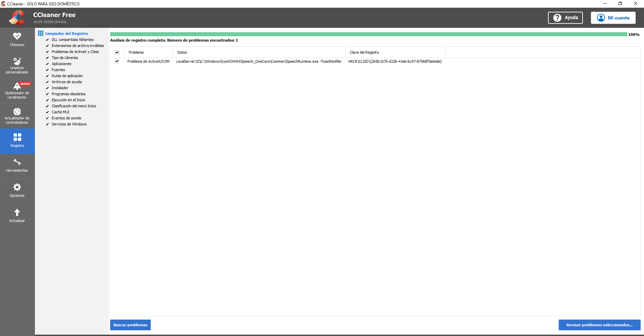Minimize the CCleaner window

pos(605,4)
